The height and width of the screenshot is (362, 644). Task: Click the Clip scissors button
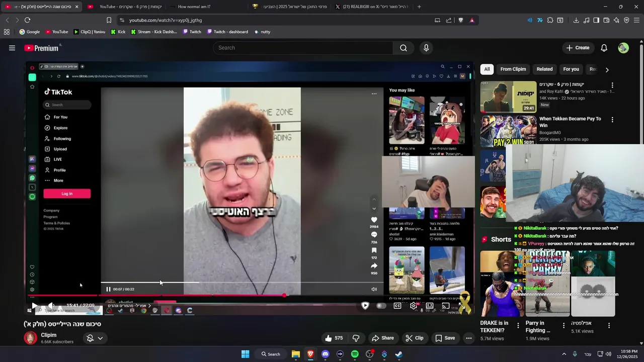pyautogui.click(x=415, y=338)
